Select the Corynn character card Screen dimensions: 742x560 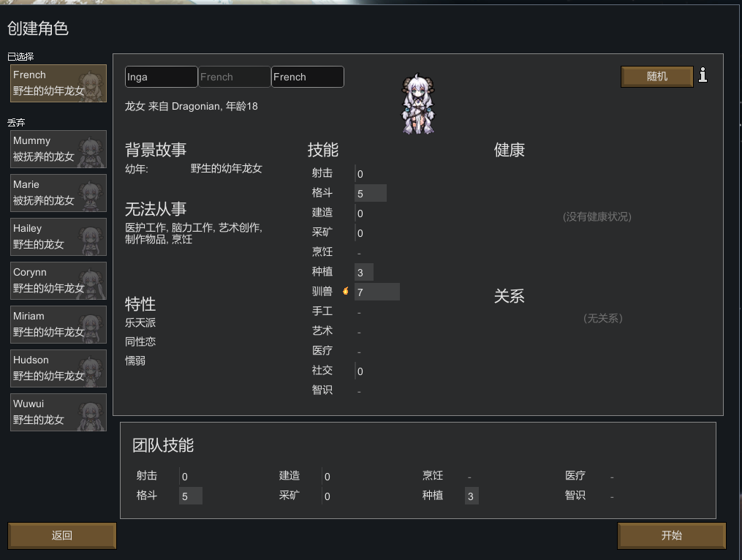(58, 281)
